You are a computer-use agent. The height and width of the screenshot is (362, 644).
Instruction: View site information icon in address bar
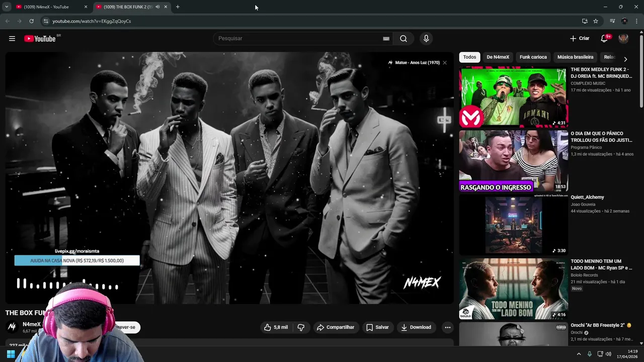click(x=45, y=21)
